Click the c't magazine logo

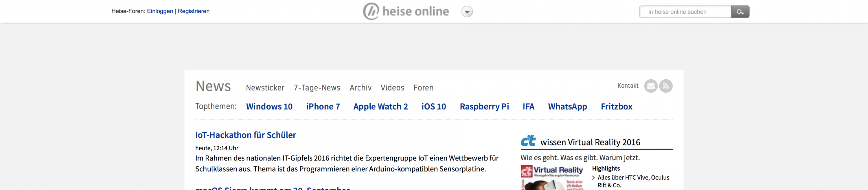click(x=528, y=141)
